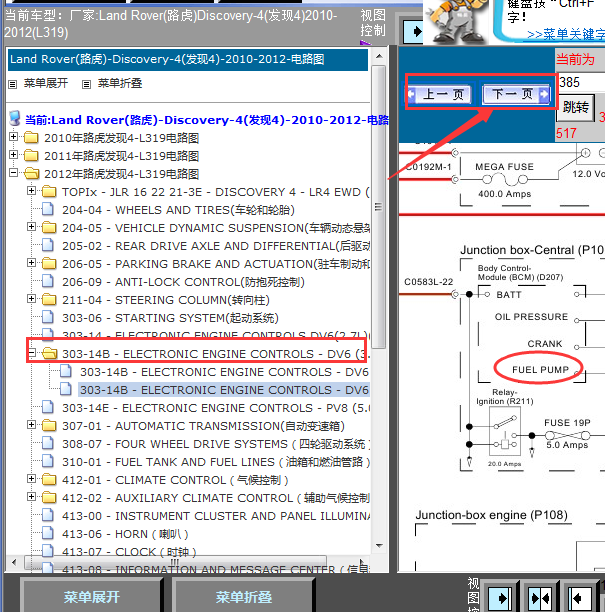Expand the 2011年路虎发现4-L319电路图 folder
Image resolution: width=605 pixels, height=612 pixels.
tap(13, 155)
